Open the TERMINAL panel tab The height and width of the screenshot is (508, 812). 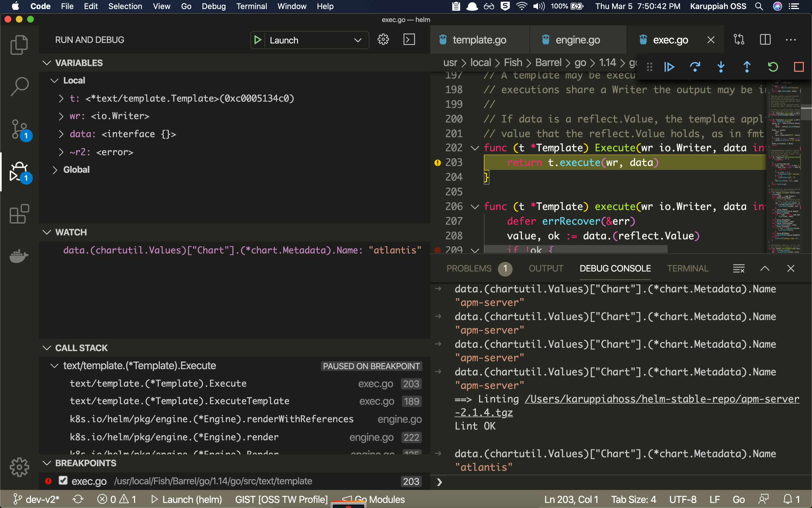coord(687,268)
